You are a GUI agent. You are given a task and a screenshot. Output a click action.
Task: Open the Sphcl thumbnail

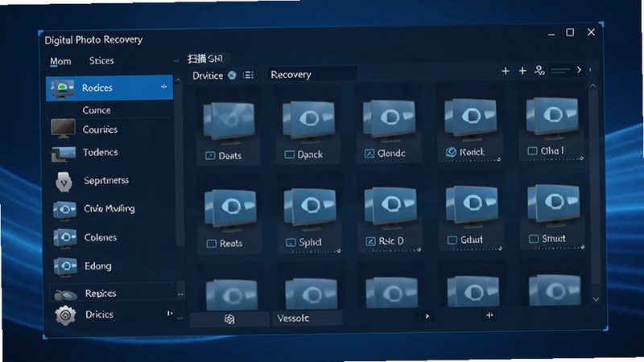click(x=310, y=210)
